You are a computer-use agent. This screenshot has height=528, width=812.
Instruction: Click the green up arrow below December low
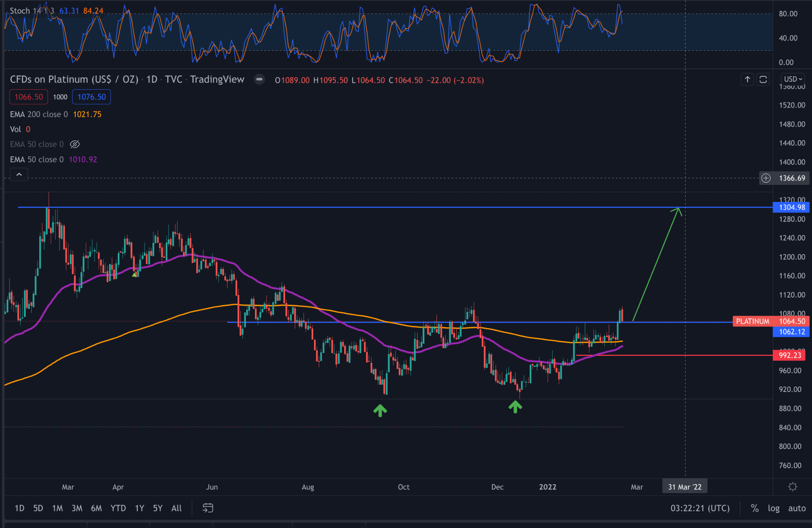(515, 407)
